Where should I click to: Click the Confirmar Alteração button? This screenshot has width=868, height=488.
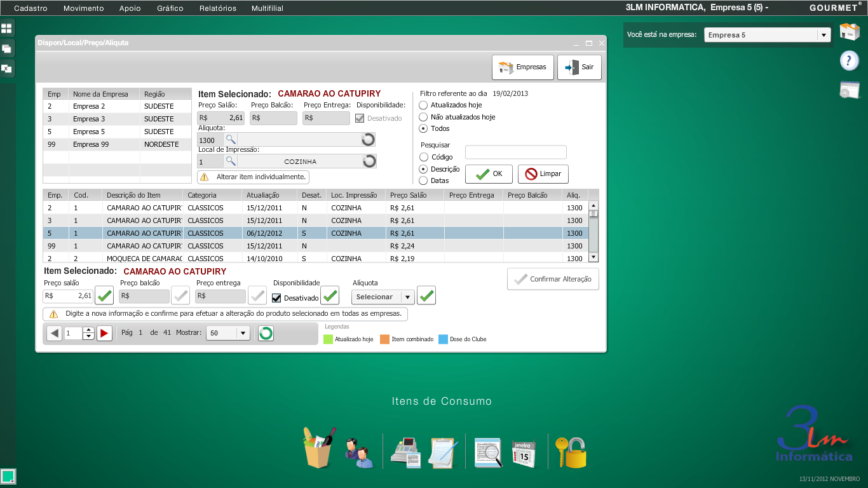[553, 279]
